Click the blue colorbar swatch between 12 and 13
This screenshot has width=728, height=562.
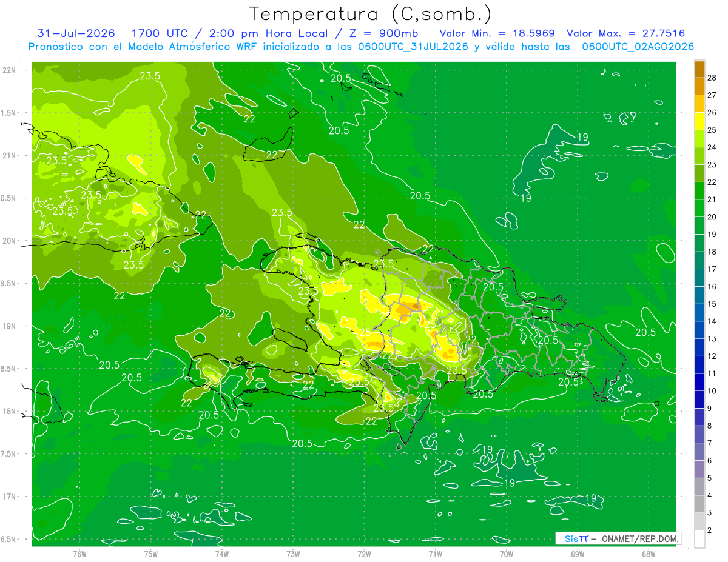tap(699, 347)
